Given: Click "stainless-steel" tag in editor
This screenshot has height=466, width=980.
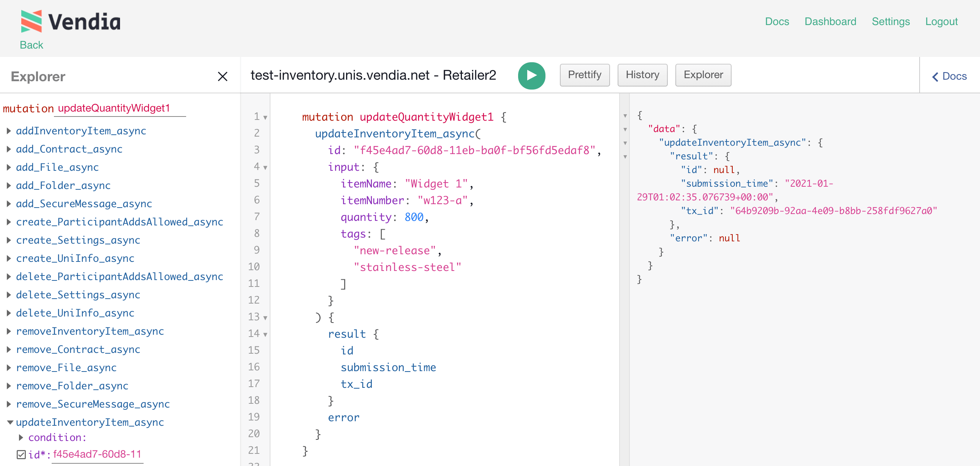Looking at the screenshot, I should tap(408, 267).
